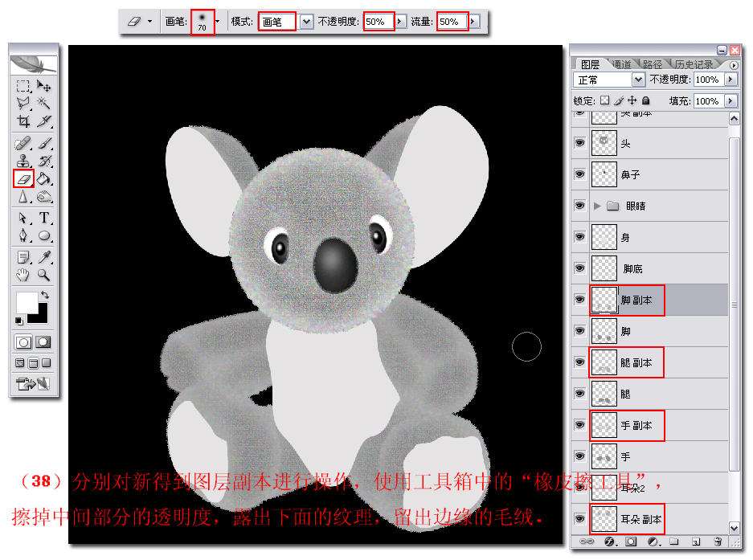Click the create new layer button
This screenshot has width=753, height=560.
pos(696,542)
